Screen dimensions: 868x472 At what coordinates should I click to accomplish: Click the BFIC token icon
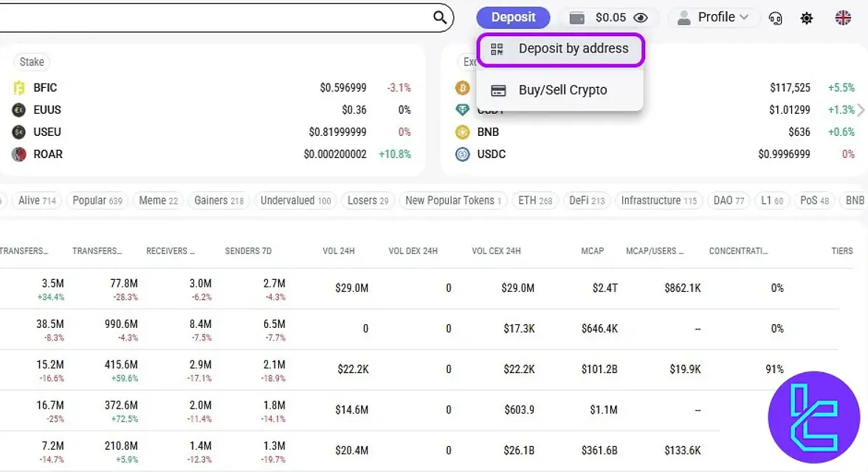[19, 88]
